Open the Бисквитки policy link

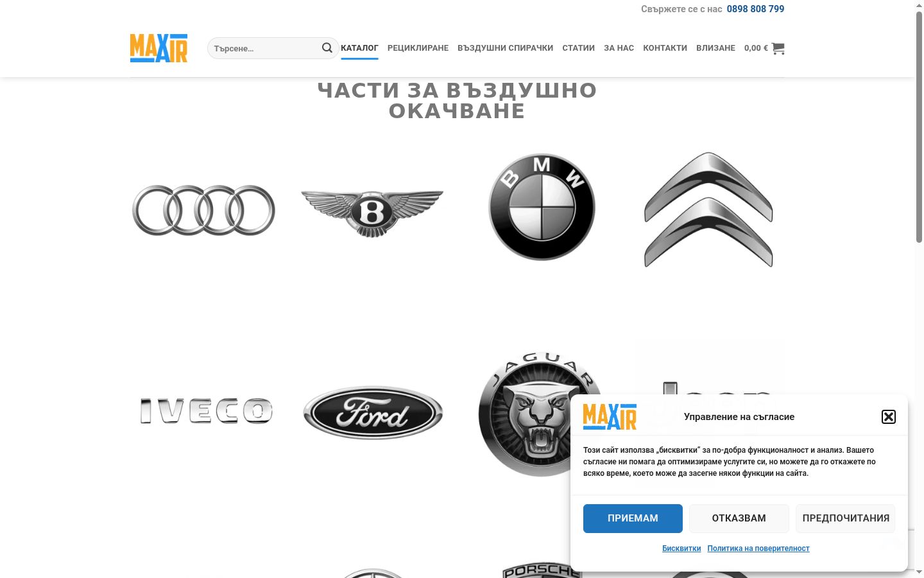(x=681, y=548)
